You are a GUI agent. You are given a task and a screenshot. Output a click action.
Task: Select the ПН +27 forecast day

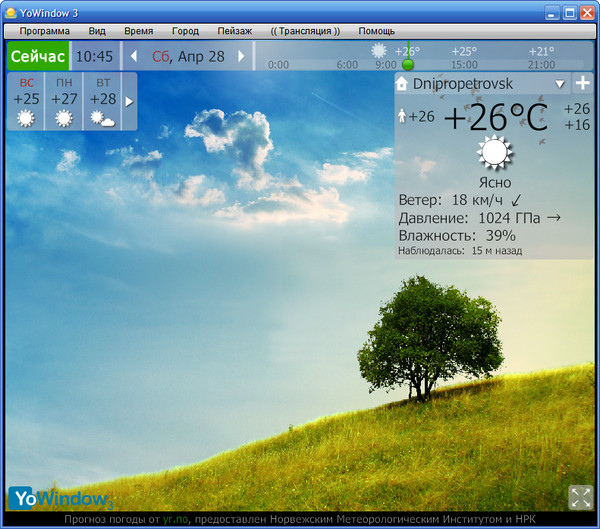click(x=64, y=101)
